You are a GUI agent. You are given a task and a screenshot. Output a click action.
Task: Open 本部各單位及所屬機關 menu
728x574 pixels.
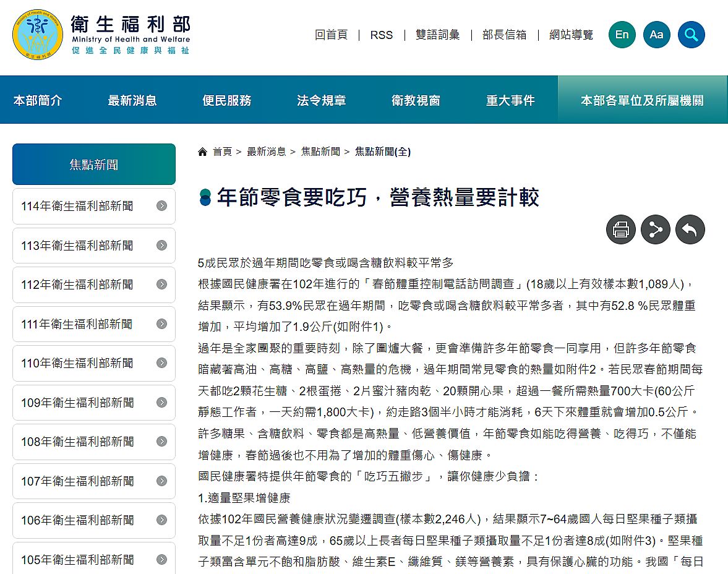(641, 100)
